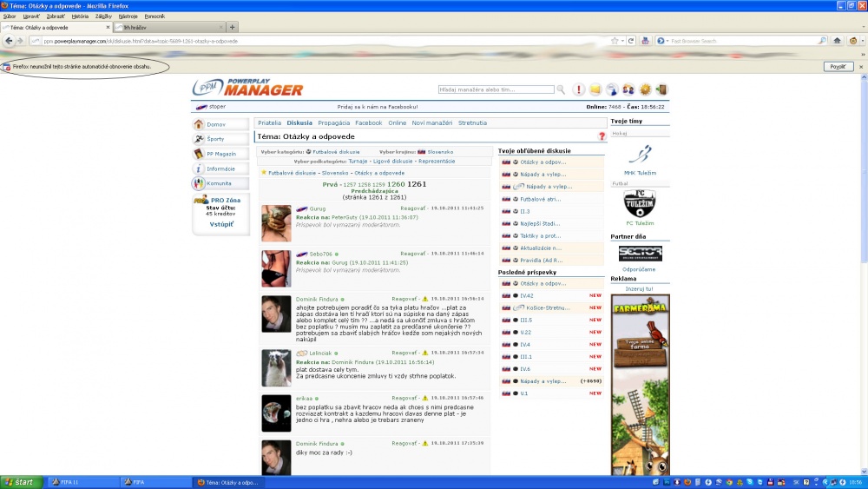
Task: Click the Inzeruj tu! link
Action: [639, 289]
